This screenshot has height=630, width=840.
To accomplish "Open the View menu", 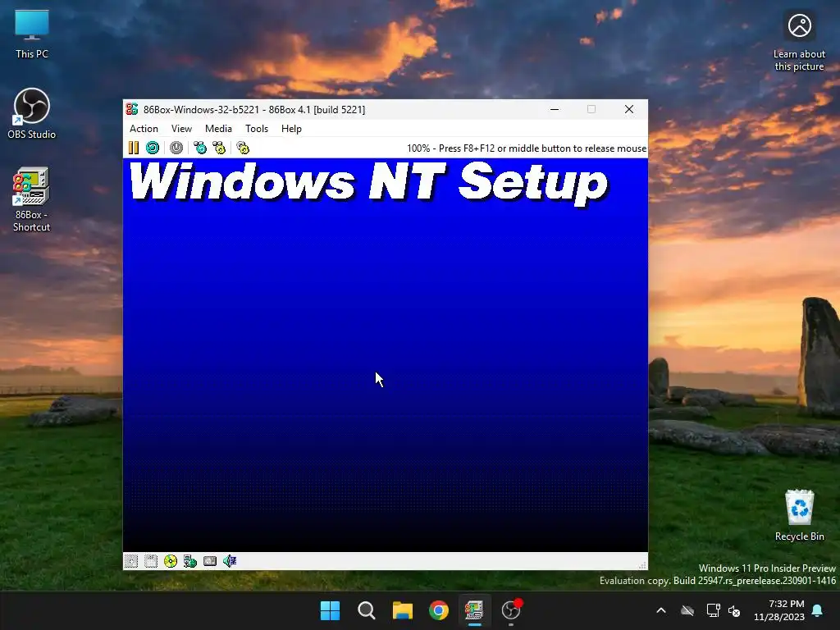I will [x=181, y=129].
